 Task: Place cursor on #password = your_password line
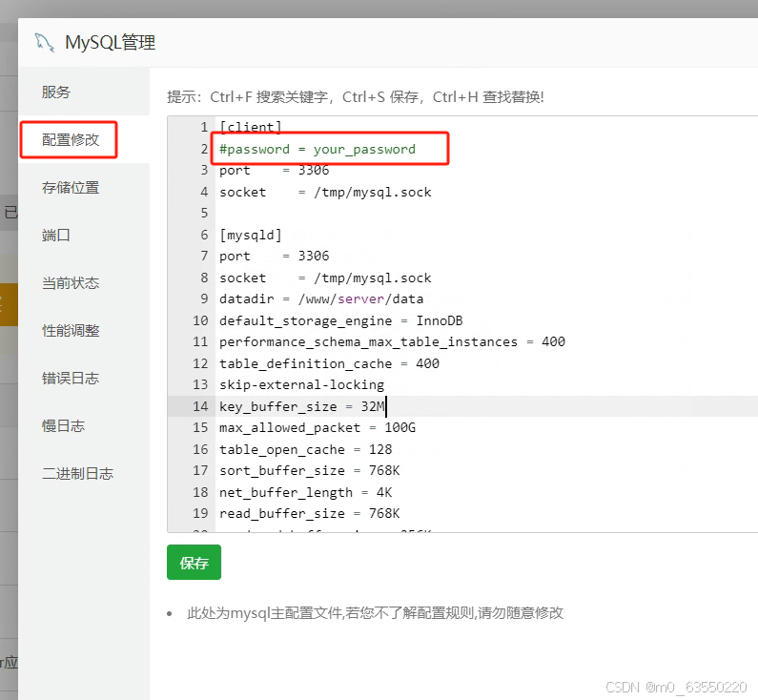(318, 149)
